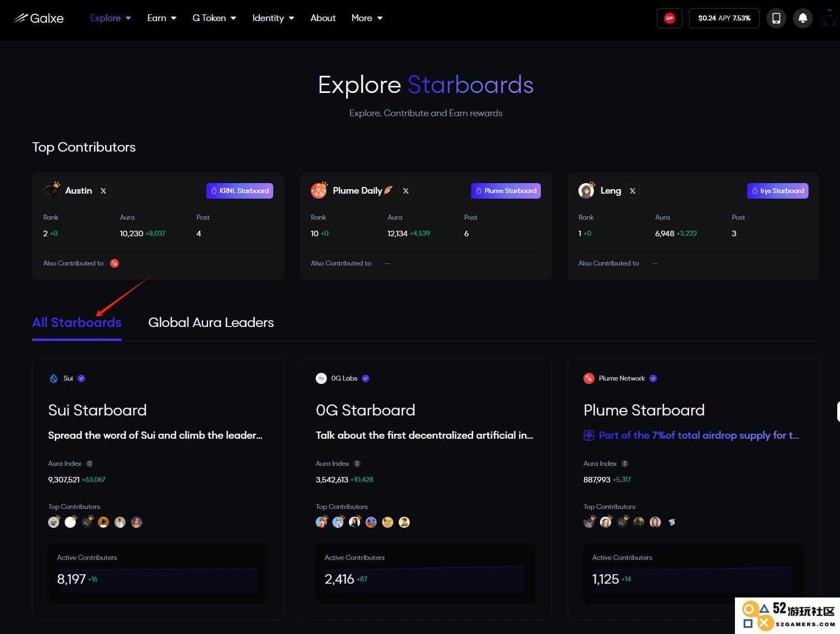
Task: Open the mobile app icon
Action: pyautogui.click(x=776, y=18)
